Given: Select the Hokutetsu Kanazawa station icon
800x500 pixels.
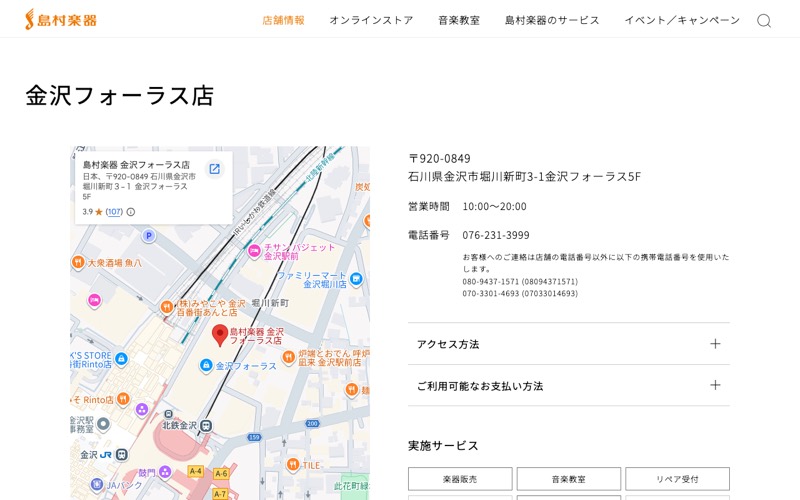Looking at the screenshot, I should click(206, 426).
